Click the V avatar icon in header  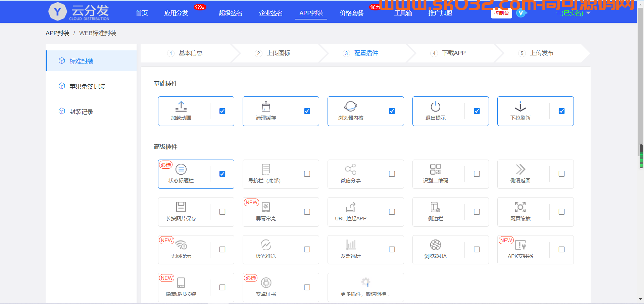coord(521,13)
